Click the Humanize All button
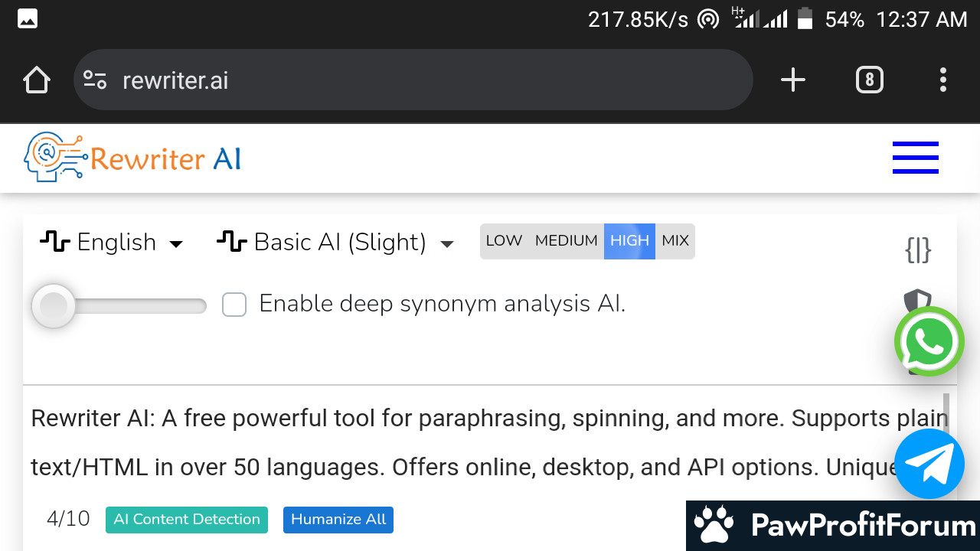This screenshot has height=551, width=980. point(338,520)
